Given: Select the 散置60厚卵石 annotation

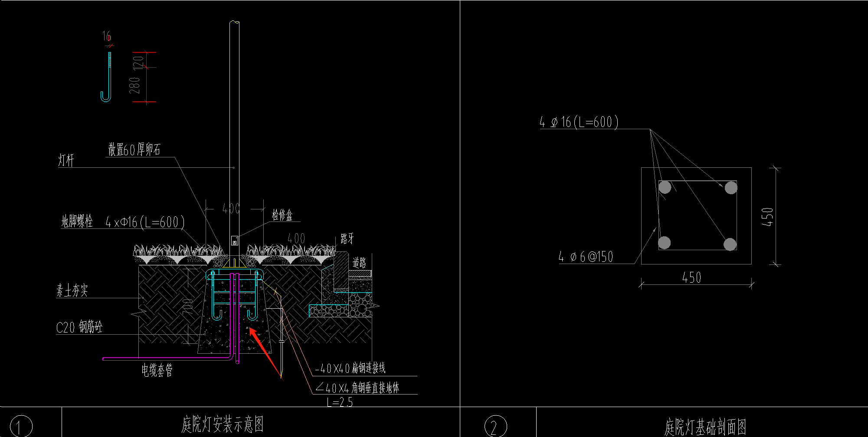Looking at the screenshot, I should point(134,150).
